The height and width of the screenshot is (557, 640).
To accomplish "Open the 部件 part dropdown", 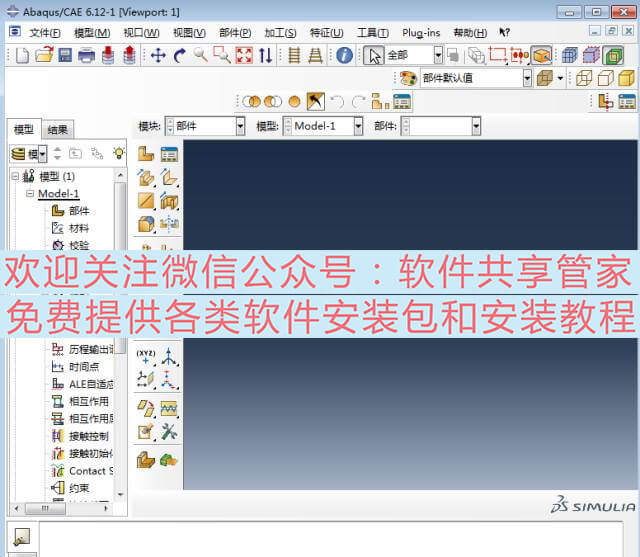I will [476, 126].
